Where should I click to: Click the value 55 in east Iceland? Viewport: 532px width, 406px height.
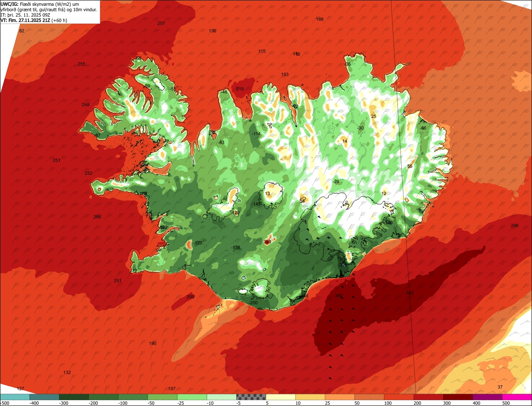410,166
